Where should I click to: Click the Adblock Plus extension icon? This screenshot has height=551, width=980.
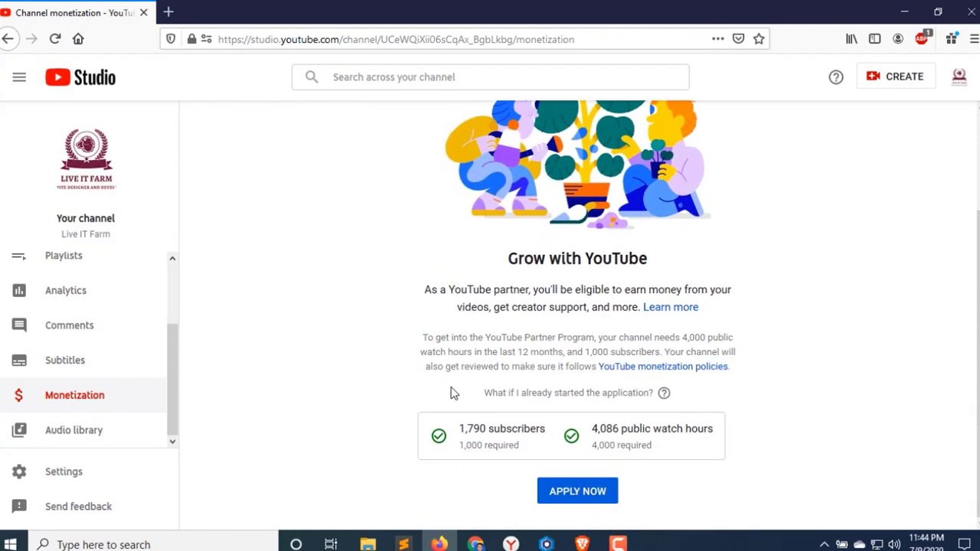923,38
